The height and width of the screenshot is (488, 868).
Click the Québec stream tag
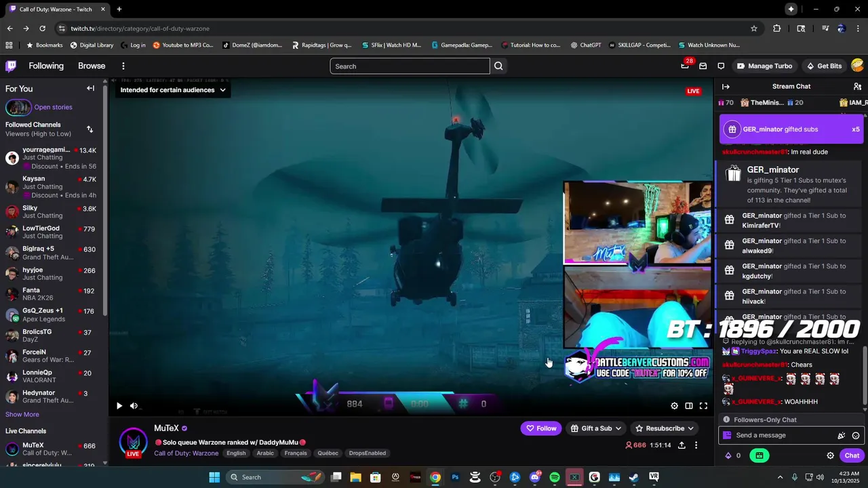pyautogui.click(x=328, y=453)
